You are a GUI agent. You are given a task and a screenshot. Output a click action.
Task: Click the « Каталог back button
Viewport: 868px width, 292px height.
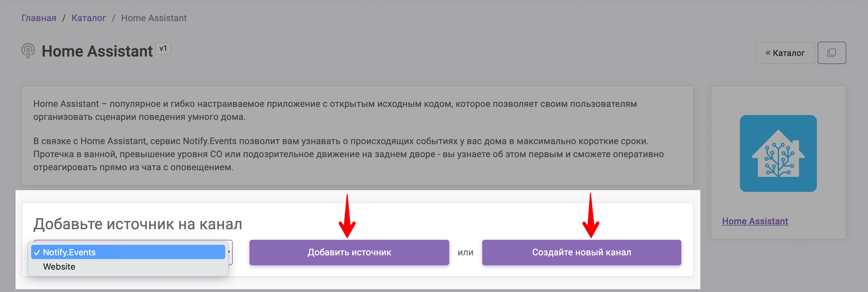tap(785, 53)
